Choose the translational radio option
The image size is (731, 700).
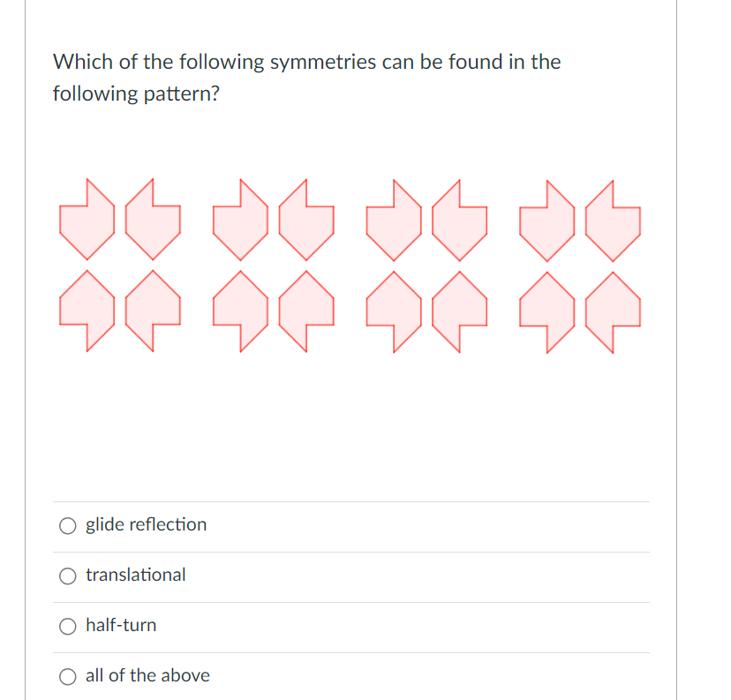coord(68,576)
